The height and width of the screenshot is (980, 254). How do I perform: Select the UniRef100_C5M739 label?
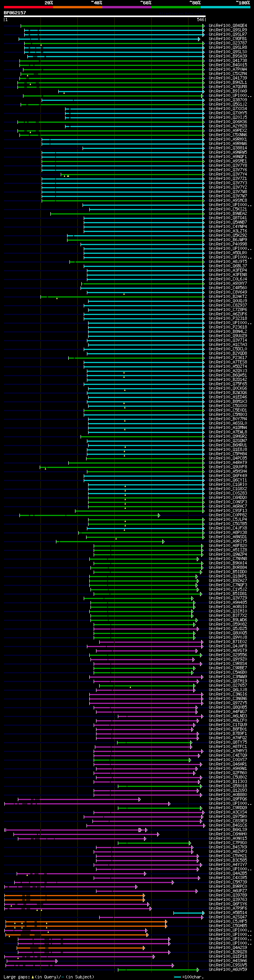228,882
